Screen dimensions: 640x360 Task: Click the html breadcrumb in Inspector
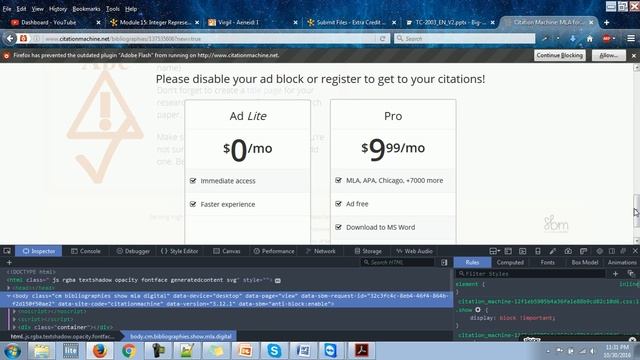coord(61,336)
